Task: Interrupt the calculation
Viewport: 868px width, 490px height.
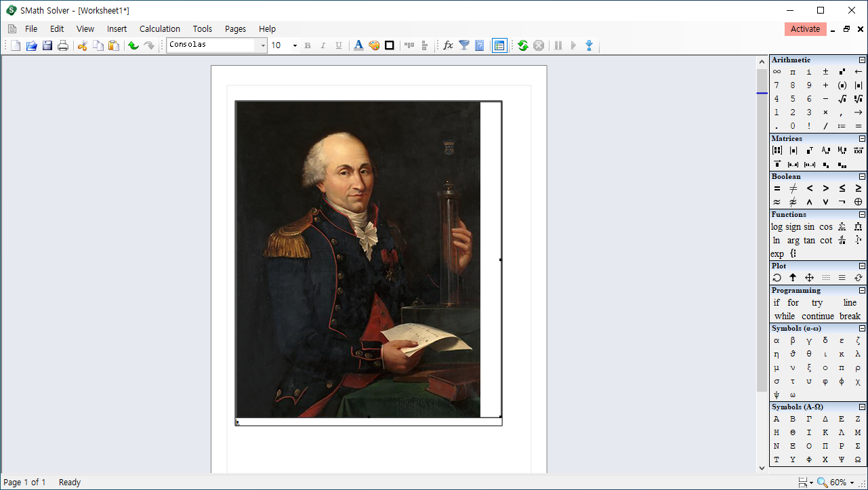Action: pos(539,45)
